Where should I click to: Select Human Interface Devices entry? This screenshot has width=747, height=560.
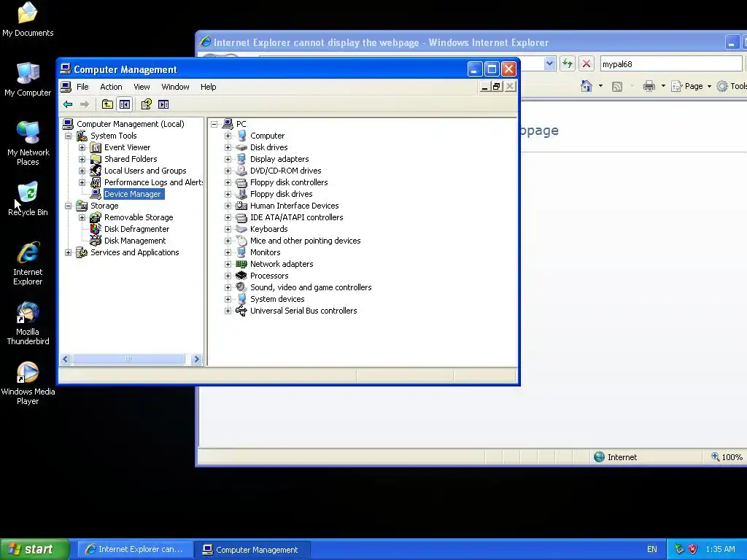(295, 206)
